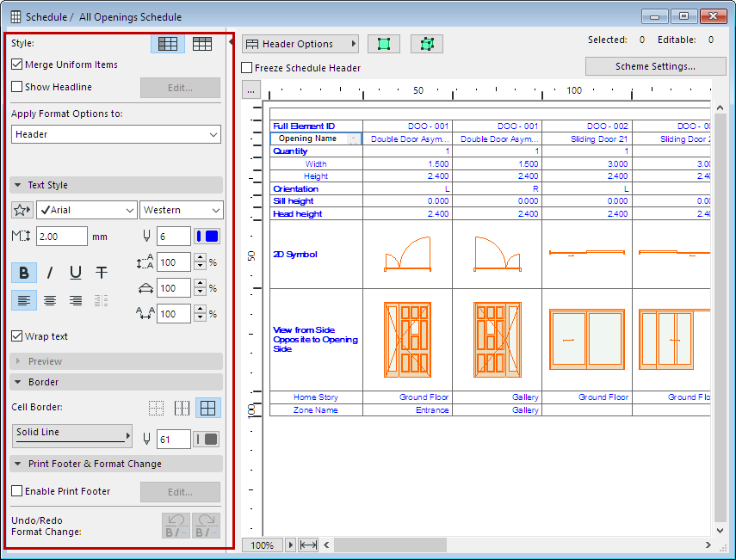
Task: Open Scheme Settings
Action: click(x=655, y=66)
